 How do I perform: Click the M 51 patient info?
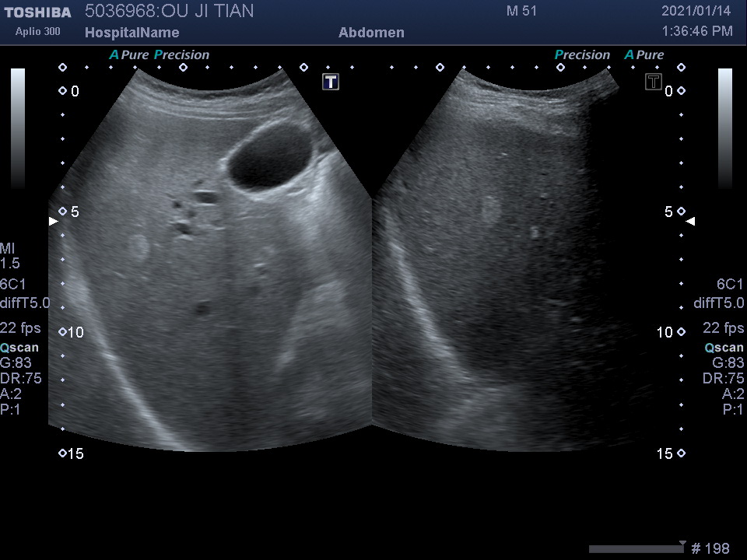[521, 11]
